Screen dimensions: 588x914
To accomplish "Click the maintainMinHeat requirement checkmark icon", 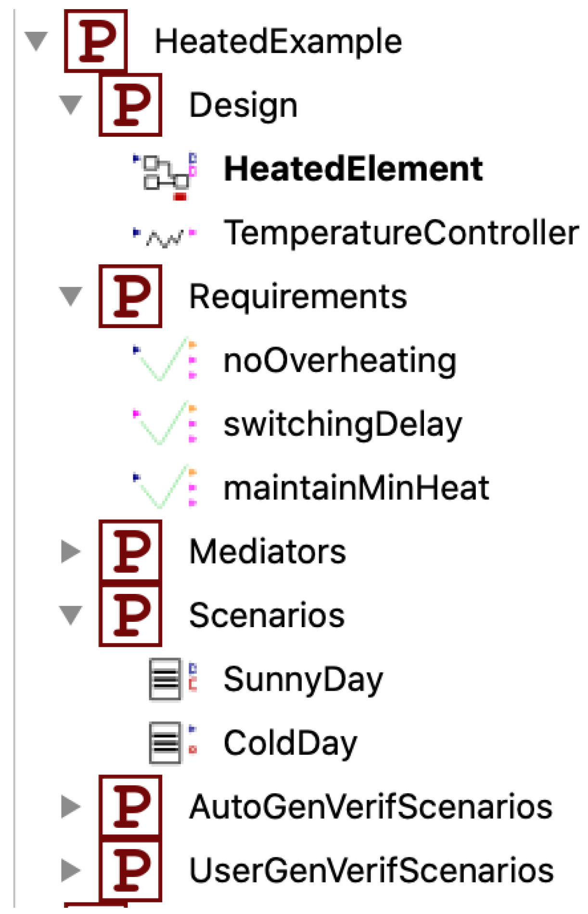I will pos(164,488).
